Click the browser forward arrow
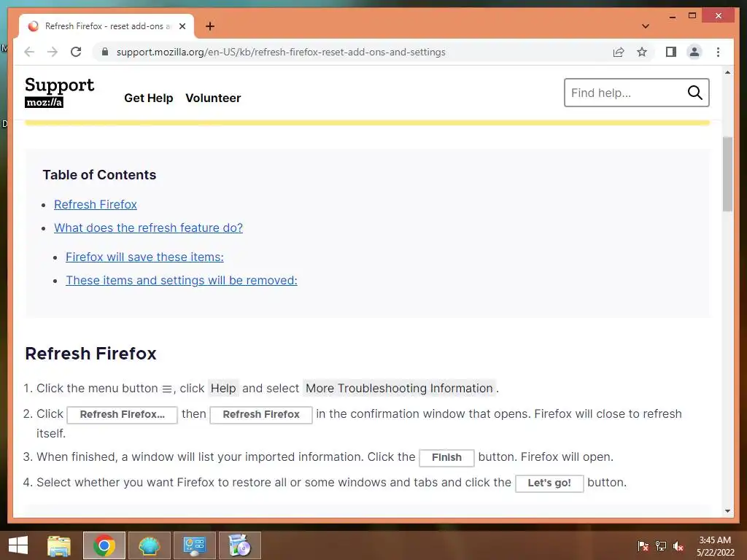Image resolution: width=747 pixels, height=560 pixels. (53, 52)
